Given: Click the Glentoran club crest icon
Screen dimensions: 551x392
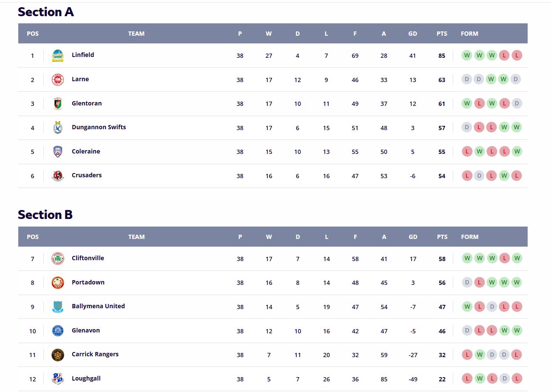Looking at the screenshot, I should tap(58, 104).
